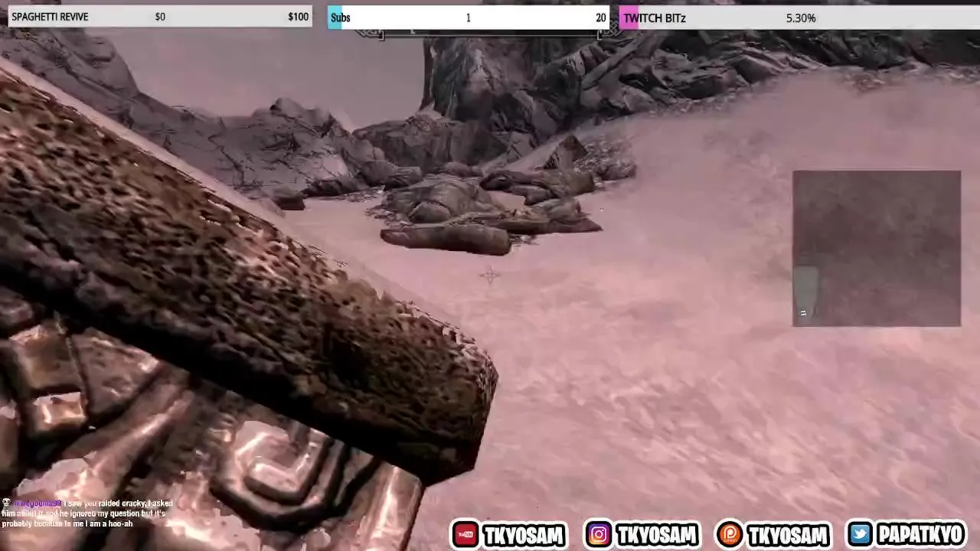This screenshot has height=551, width=980.
Task: Click the chat message about raiding
Action: (87, 514)
